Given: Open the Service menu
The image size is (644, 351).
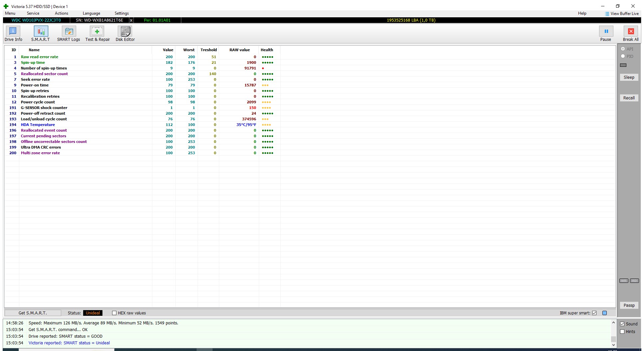Looking at the screenshot, I should (33, 13).
